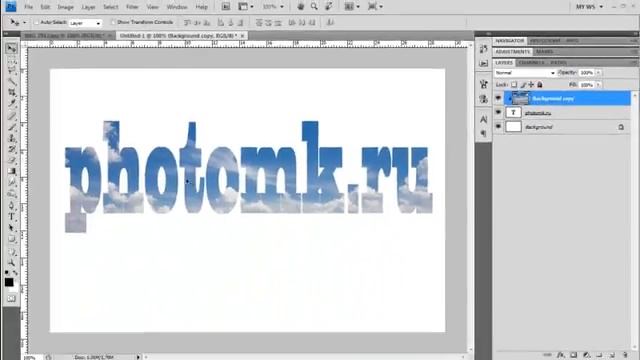Toggle Quick Mask mode at toolbox bottom

(11, 298)
